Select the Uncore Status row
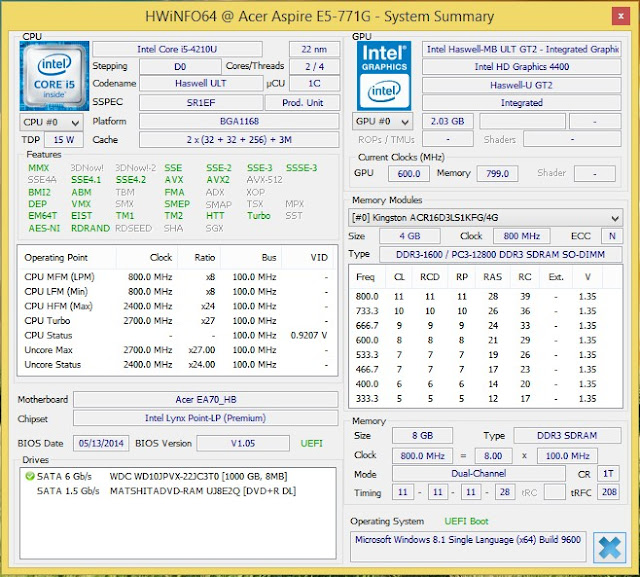The image size is (640, 577). 177,365
